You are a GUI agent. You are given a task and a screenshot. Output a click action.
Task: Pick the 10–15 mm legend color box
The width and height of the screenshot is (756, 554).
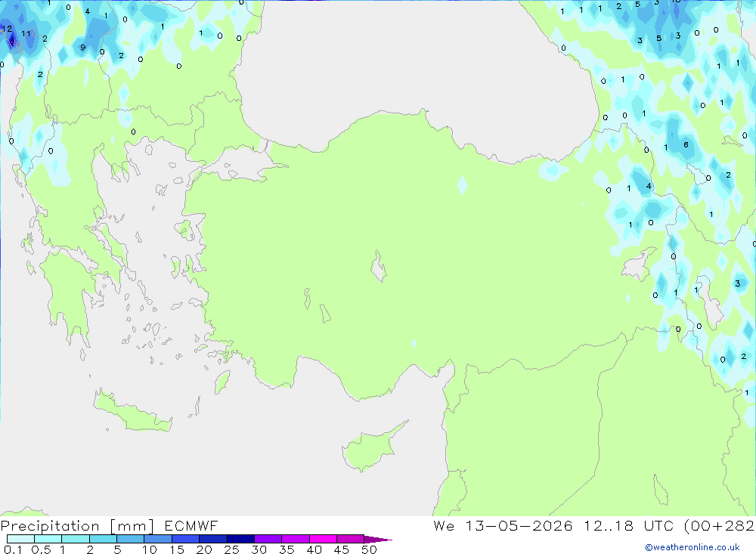[158, 539]
